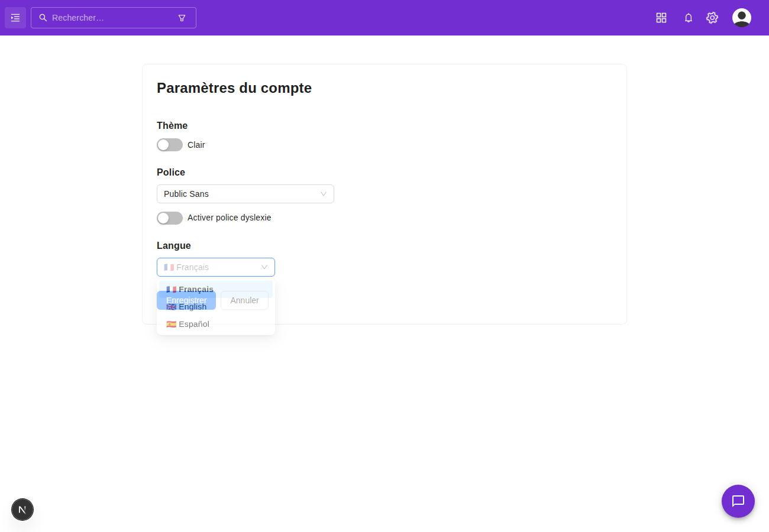Click the Police dropdown chevron arrow
The image size is (769, 532).
click(x=324, y=194)
